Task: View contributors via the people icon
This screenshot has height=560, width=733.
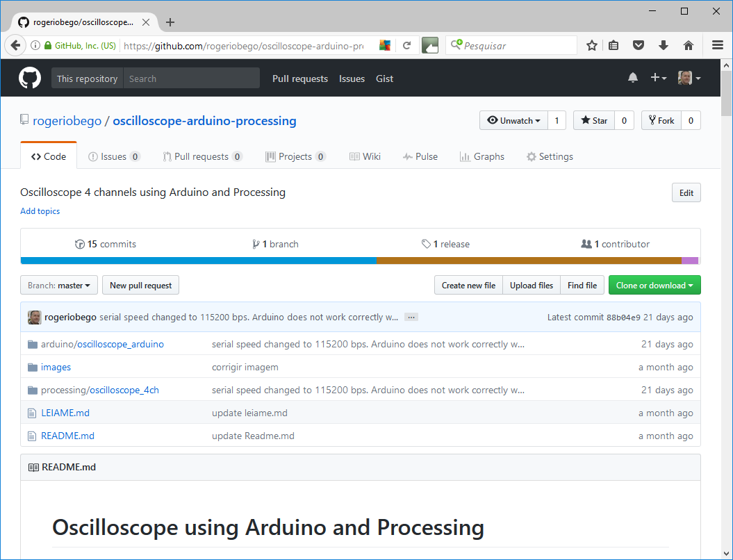Action: coord(586,243)
